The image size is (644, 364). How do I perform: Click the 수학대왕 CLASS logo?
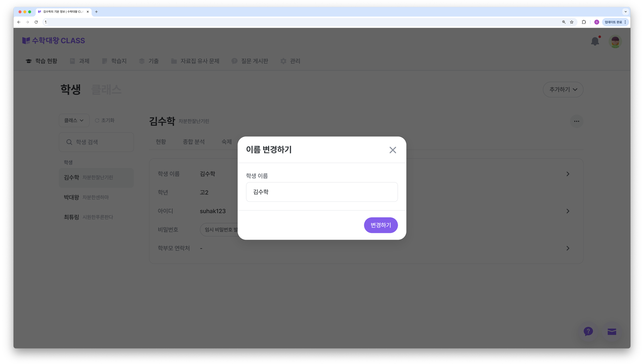click(x=53, y=41)
